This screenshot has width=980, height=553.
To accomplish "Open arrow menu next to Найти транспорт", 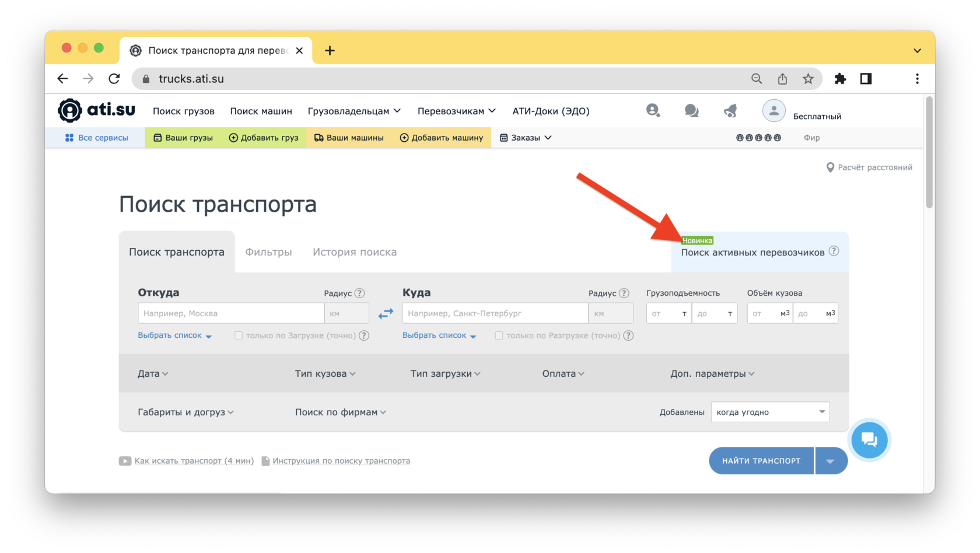I will click(831, 461).
